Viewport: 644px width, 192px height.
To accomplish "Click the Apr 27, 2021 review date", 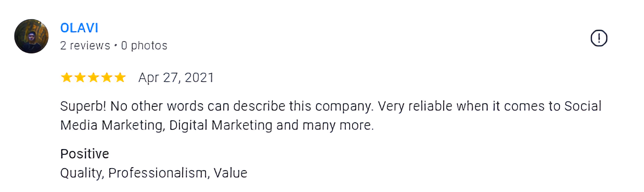I will (x=176, y=78).
